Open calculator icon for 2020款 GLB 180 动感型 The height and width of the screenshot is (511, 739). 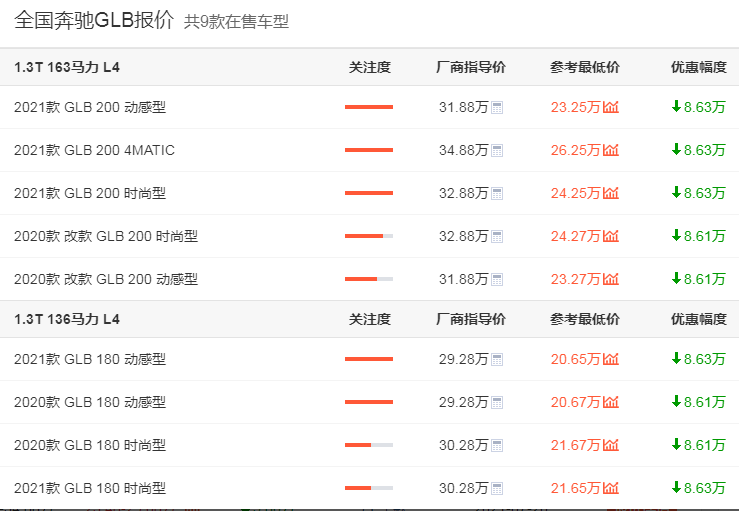(497, 403)
